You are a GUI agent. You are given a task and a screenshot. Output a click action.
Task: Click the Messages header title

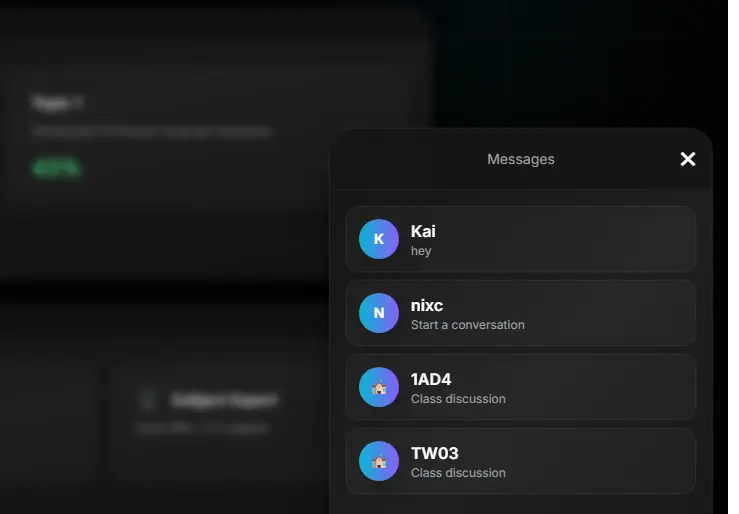tap(521, 159)
